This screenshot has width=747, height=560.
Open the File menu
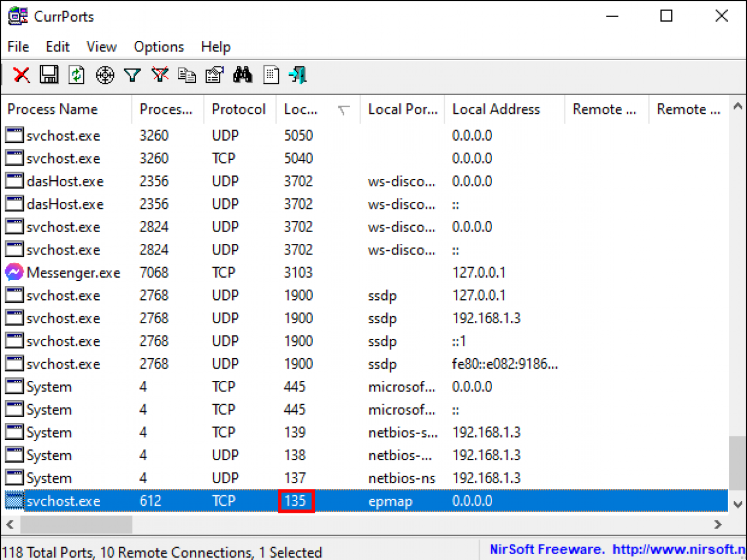18,47
